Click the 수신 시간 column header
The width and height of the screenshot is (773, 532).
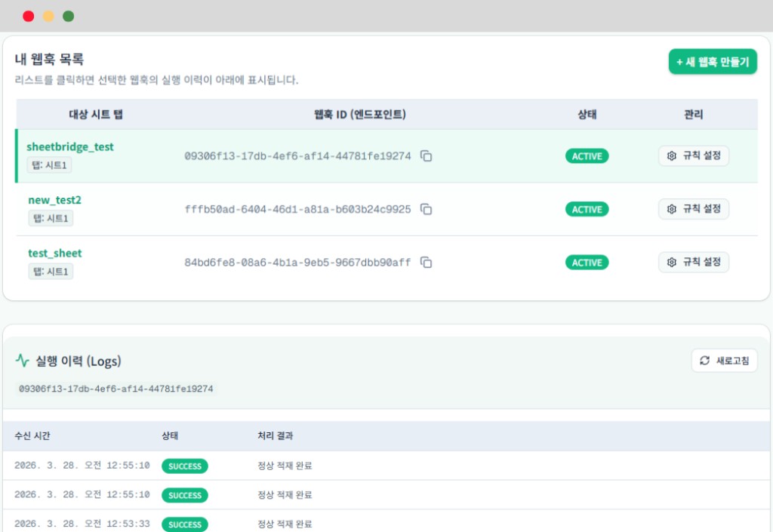tap(32, 435)
